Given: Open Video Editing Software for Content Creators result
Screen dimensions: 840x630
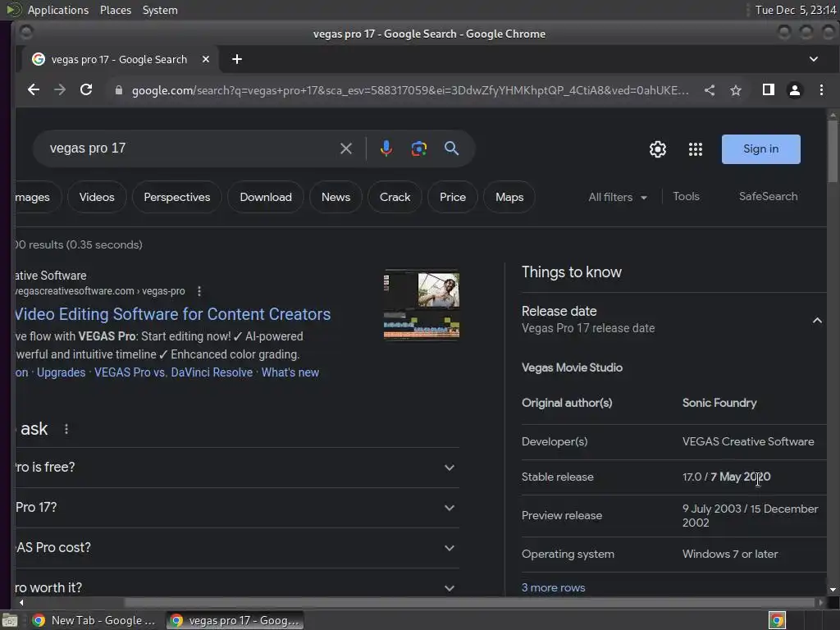Looking at the screenshot, I should pos(172,314).
